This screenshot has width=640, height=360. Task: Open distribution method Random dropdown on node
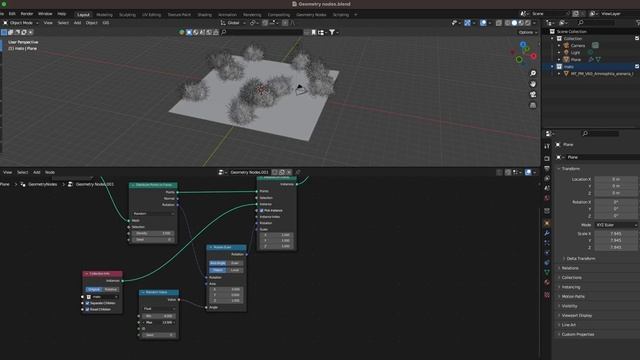153,213
